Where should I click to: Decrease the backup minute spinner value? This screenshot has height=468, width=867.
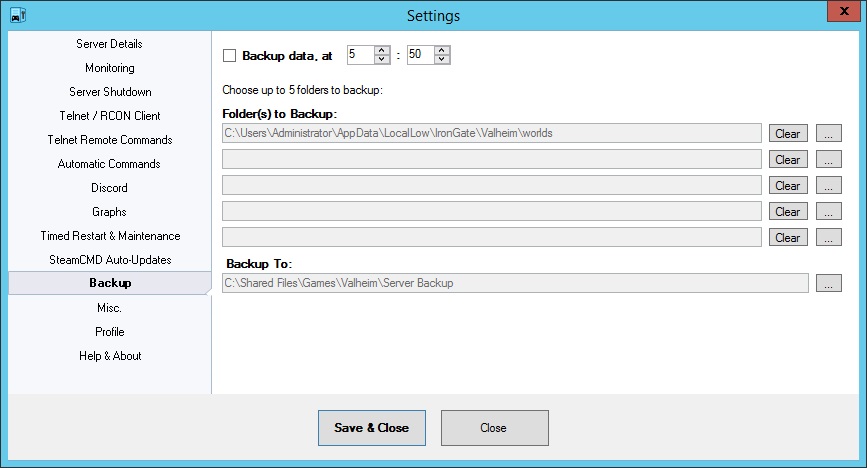tap(442, 60)
